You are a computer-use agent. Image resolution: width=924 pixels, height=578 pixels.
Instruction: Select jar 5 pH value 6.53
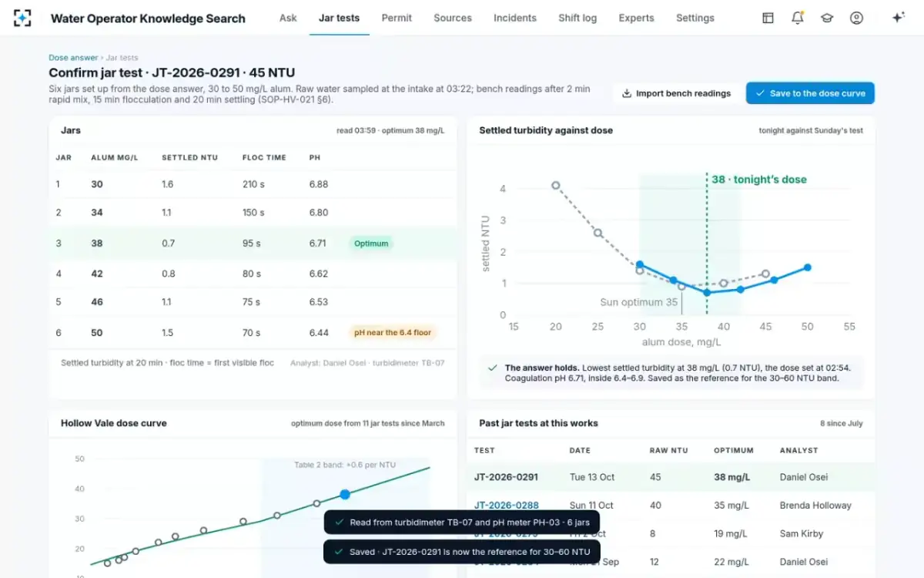[x=319, y=302]
